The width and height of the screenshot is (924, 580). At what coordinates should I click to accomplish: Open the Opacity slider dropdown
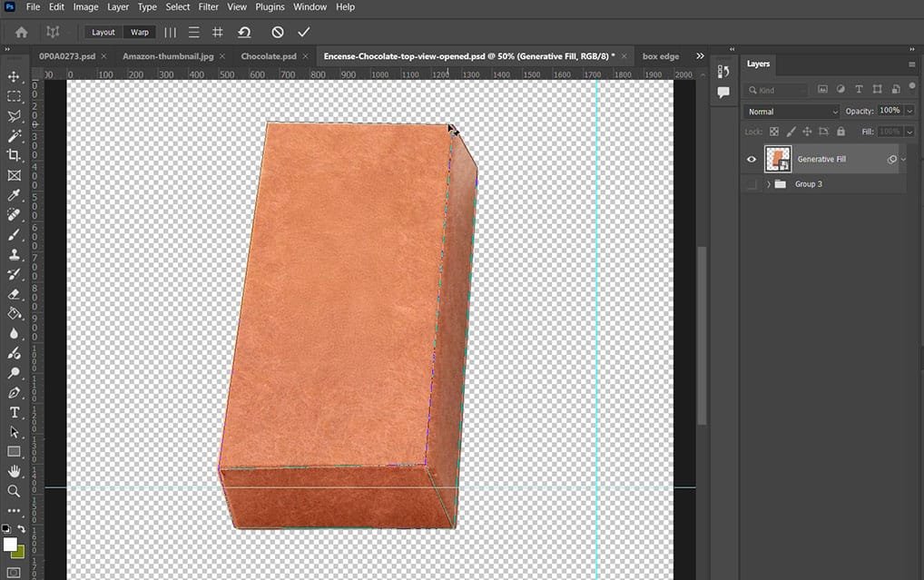click(x=909, y=111)
